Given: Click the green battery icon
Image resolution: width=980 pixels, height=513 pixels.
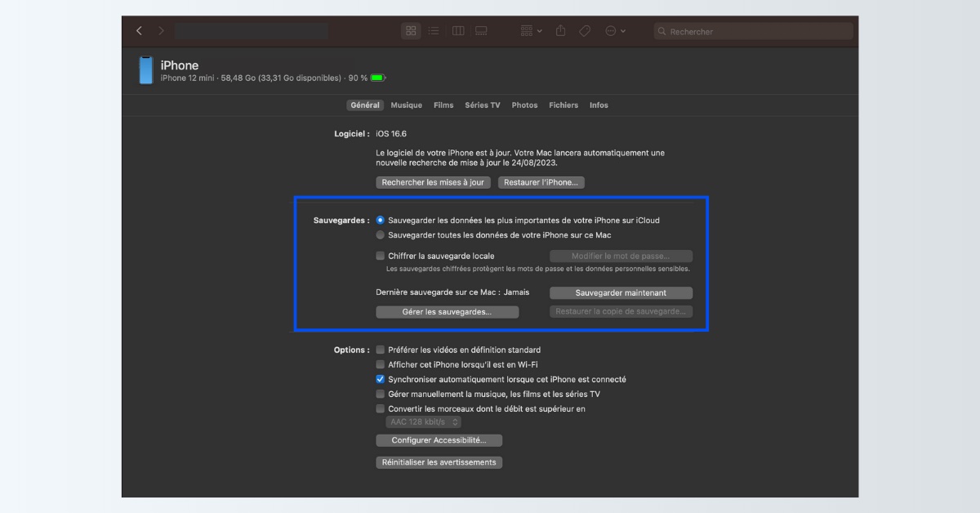Looking at the screenshot, I should click(377, 78).
